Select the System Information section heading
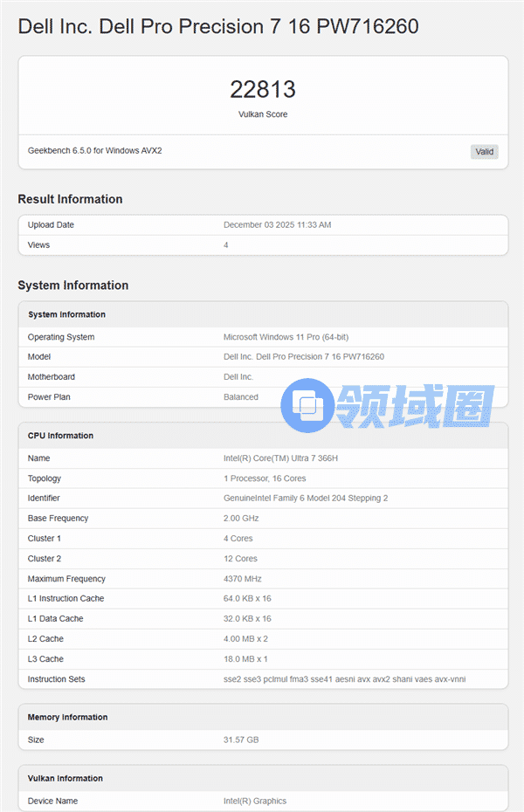 point(72,286)
